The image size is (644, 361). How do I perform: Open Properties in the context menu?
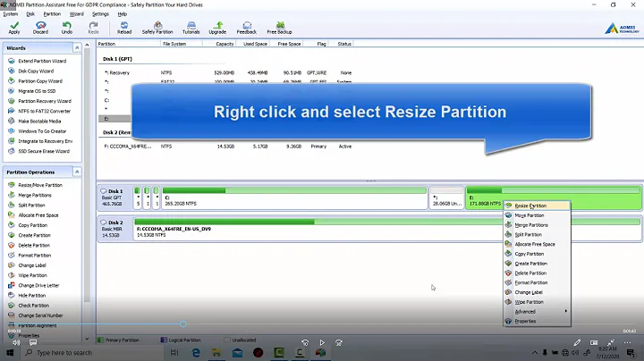pos(537,321)
